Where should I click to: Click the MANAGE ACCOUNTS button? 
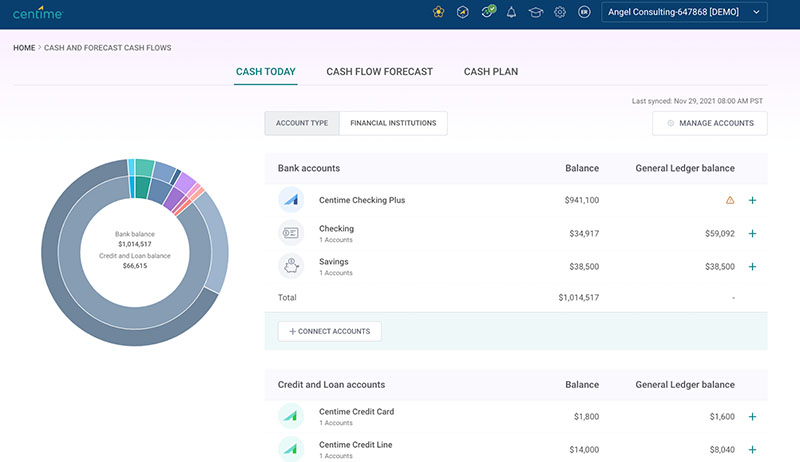(x=710, y=123)
